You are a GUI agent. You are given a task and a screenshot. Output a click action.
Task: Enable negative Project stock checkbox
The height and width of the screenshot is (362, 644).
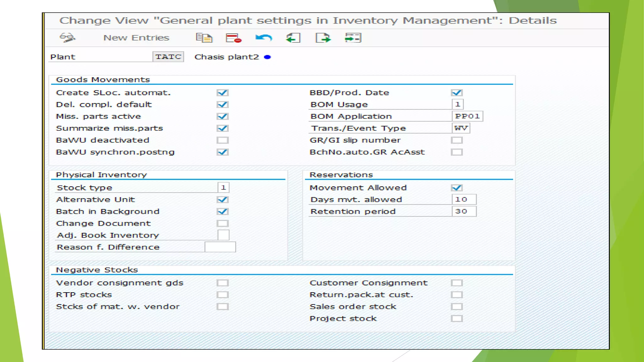pos(457,319)
